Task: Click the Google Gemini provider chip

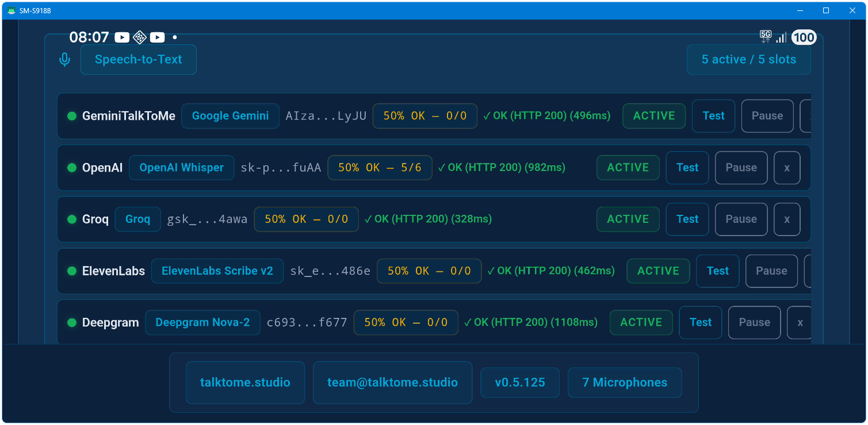Action: pyautogui.click(x=230, y=116)
